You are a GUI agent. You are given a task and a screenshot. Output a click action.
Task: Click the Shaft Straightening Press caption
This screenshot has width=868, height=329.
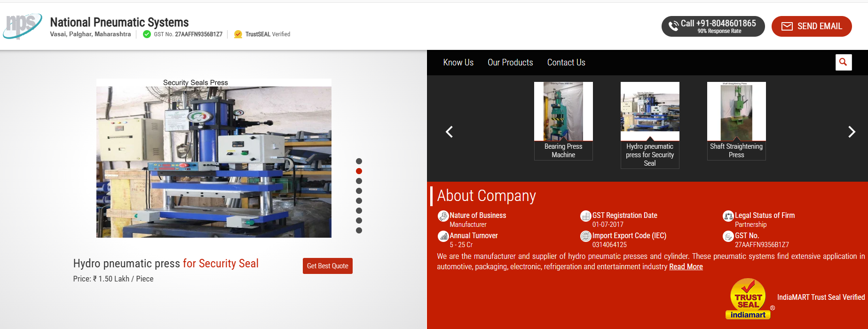736,151
